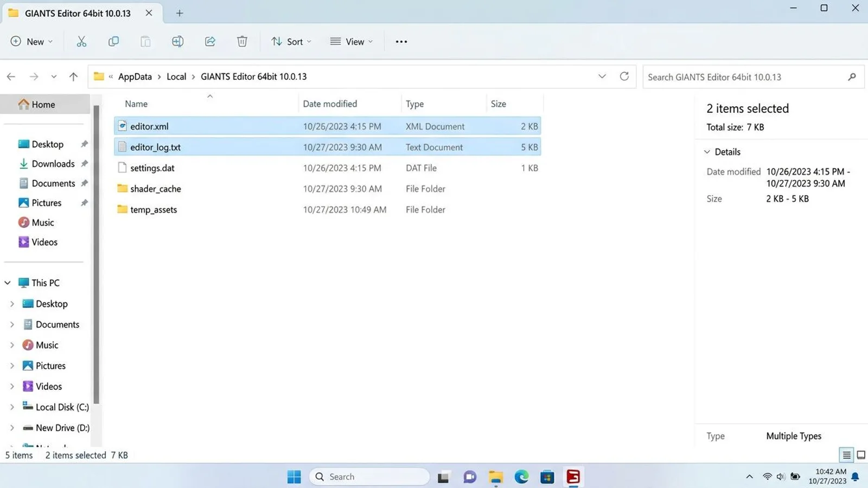Select the editor_log.txt file

tap(328, 147)
